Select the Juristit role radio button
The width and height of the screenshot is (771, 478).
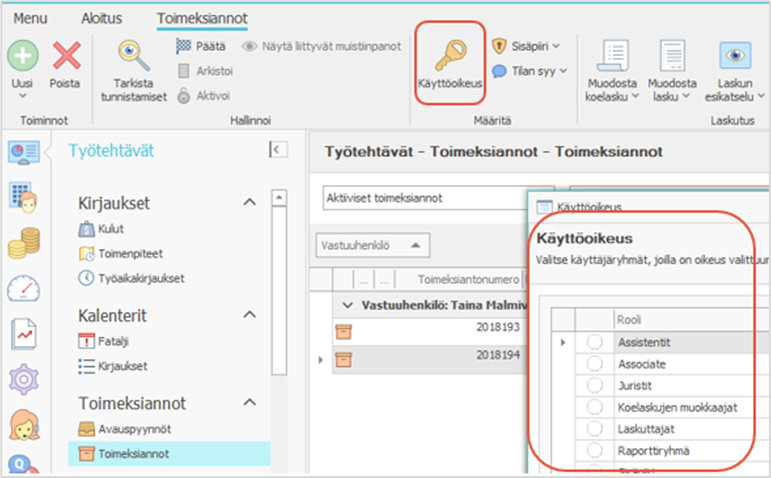click(x=595, y=386)
